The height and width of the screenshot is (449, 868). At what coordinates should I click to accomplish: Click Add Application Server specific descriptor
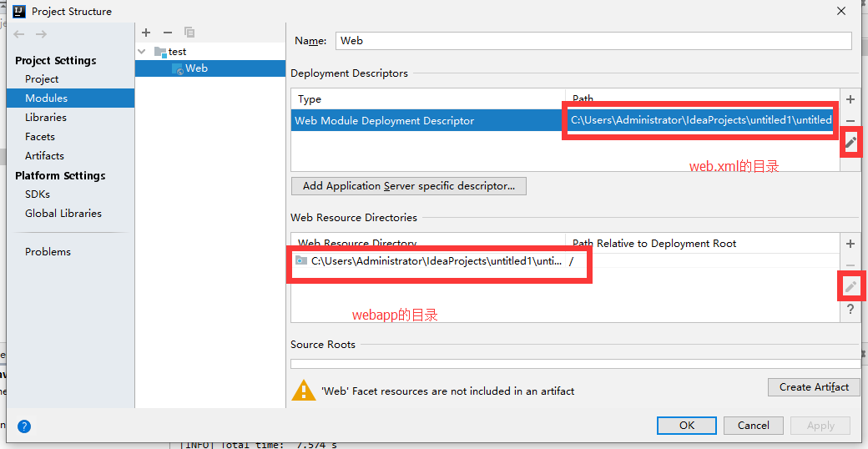coord(408,186)
